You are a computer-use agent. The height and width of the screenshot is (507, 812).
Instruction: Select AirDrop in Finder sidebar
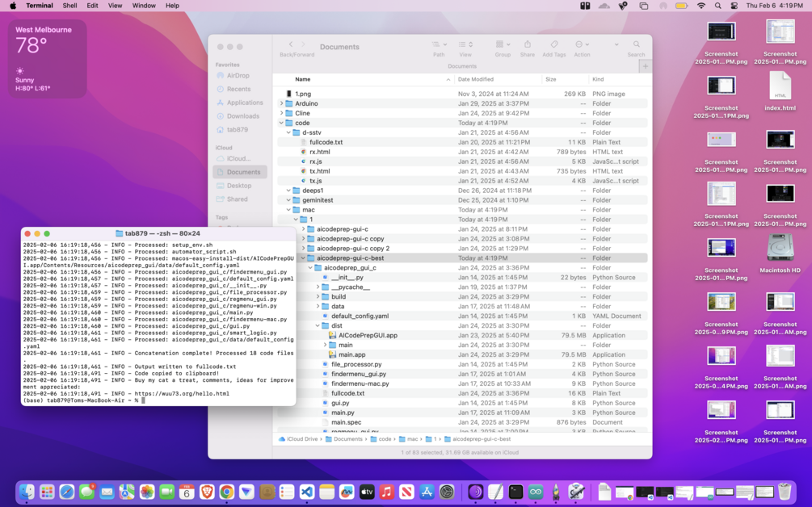(241, 76)
